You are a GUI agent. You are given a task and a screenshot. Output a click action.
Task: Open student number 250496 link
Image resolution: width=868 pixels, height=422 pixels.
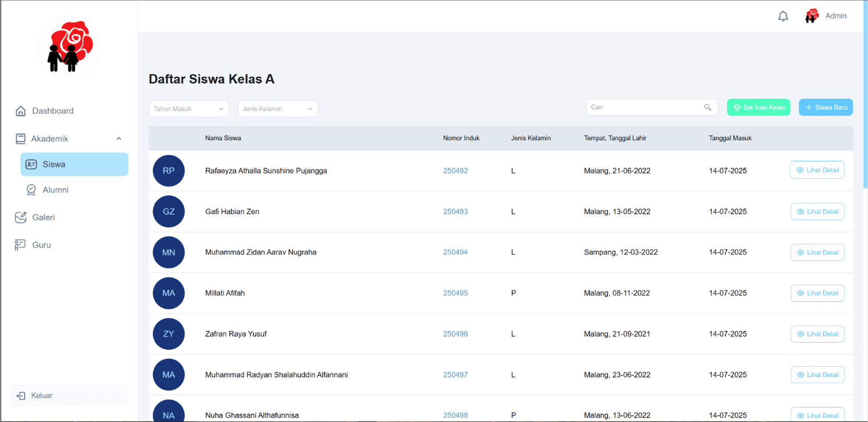click(x=456, y=334)
